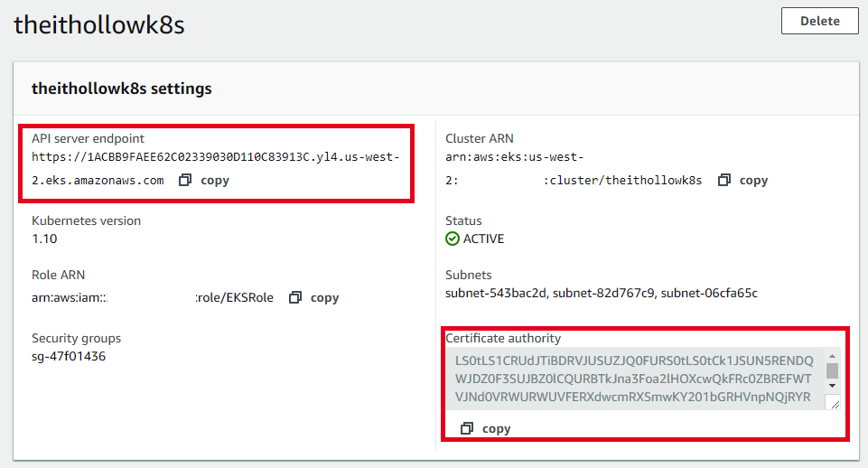Click copy icon beside the Role ARN
This screenshot has width=868, height=468.
coord(295,297)
